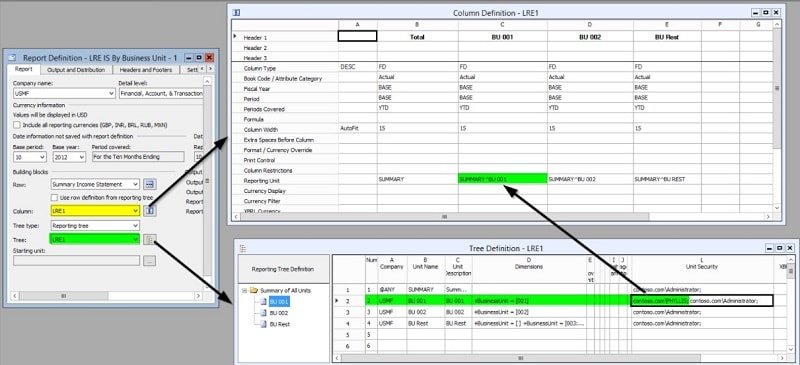Select the SUMMARY^BU 002 reporting unit cell
800x365 pixels.
tap(590, 180)
